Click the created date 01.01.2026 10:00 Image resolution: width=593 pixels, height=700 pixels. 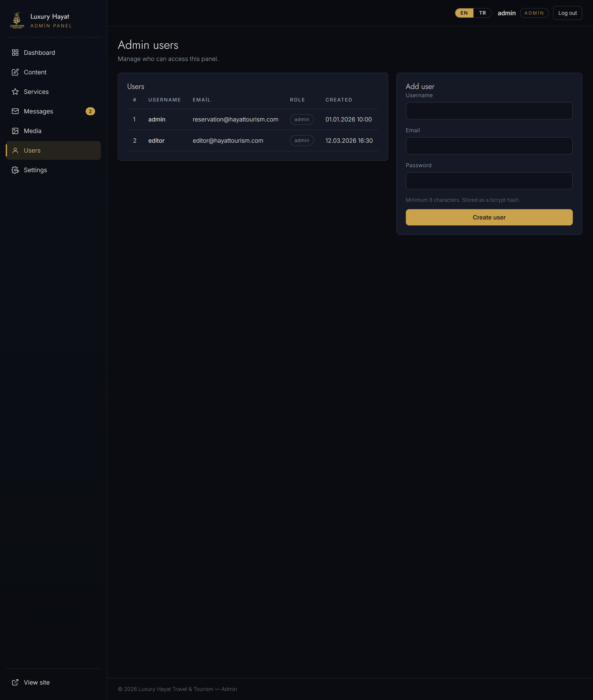[x=349, y=119]
